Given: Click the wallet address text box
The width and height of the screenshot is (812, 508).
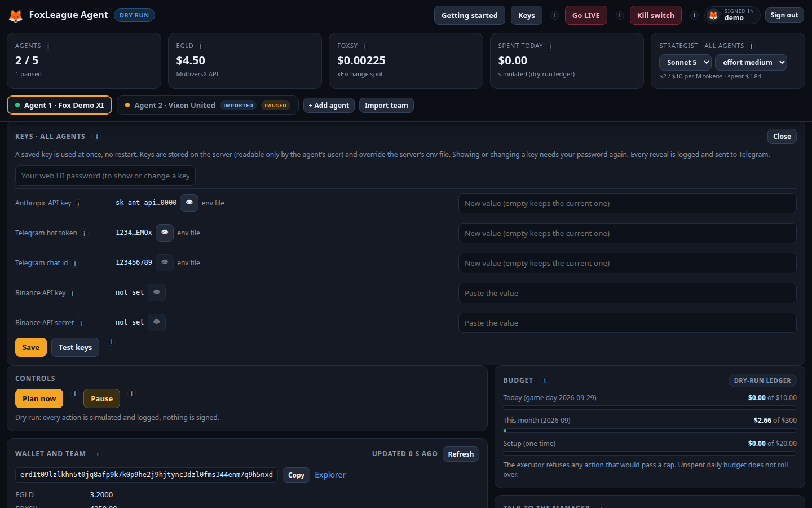Looking at the screenshot, I should click(147, 475).
